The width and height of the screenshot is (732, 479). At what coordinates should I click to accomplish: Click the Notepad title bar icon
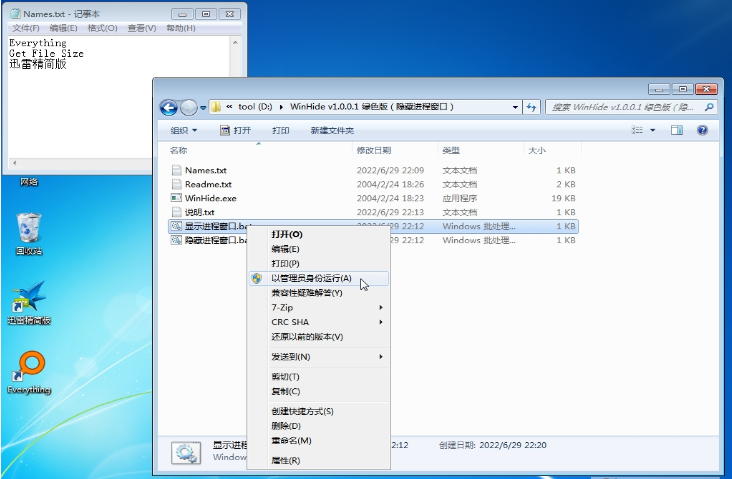[x=15, y=14]
